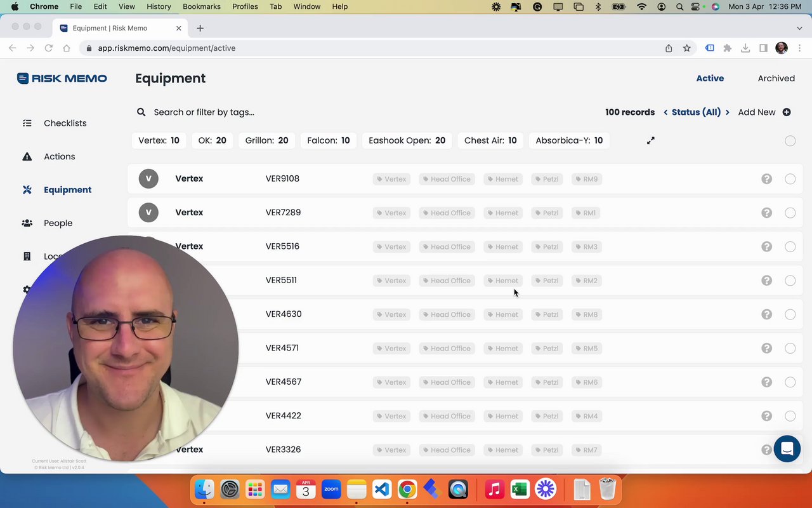Open help icon for VER5516 row
The height and width of the screenshot is (508, 812).
[767, 246]
